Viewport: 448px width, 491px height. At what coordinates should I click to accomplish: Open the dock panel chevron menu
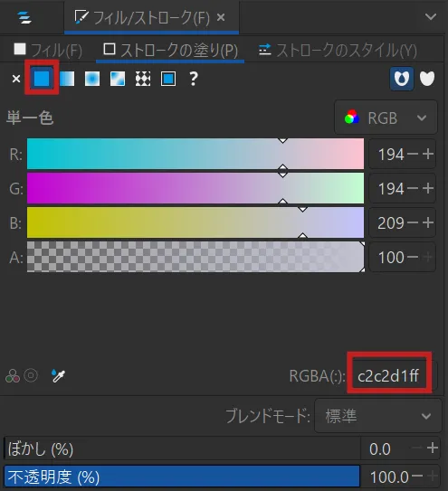(431, 16)
